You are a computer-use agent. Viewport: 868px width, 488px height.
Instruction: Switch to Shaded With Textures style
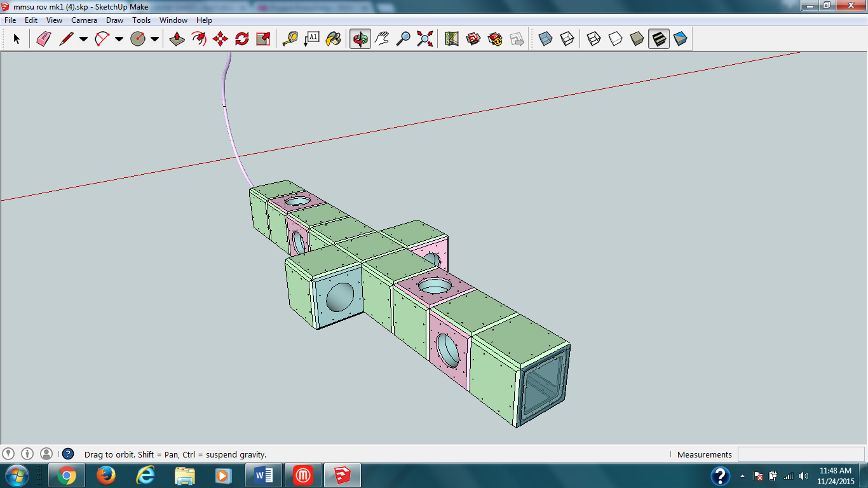(659, 39)
